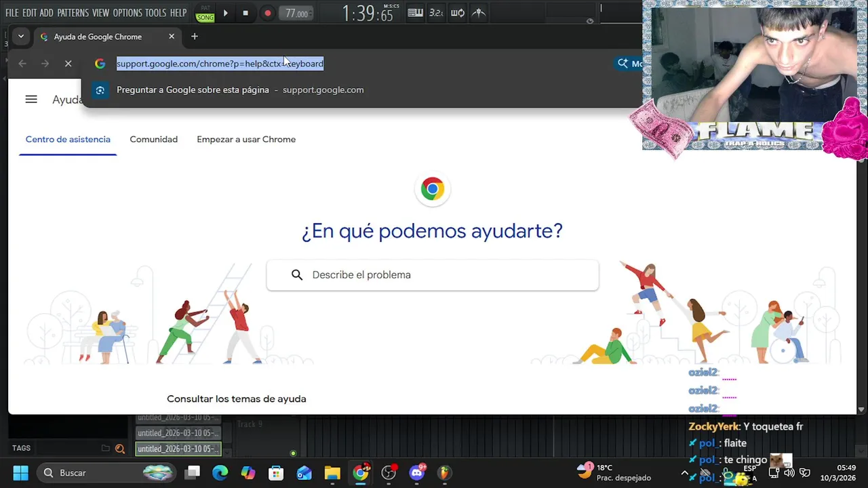This screenshot has height=488, width=868.
Task: Open Copilot from the taskbar
Action: [248, 473]
